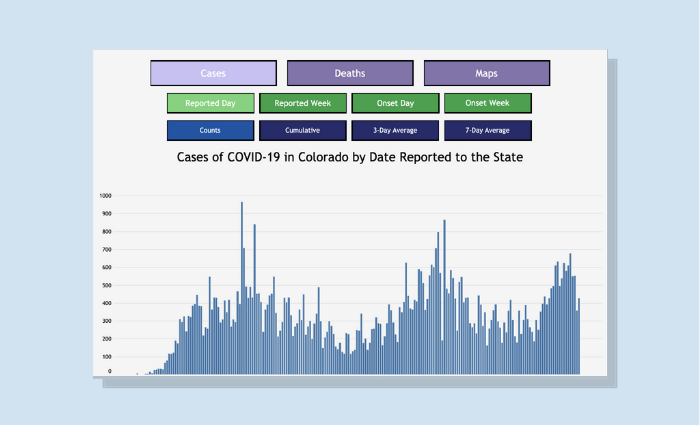
Task: Click the 1000 label on y-axis
Action: point(105,196)
